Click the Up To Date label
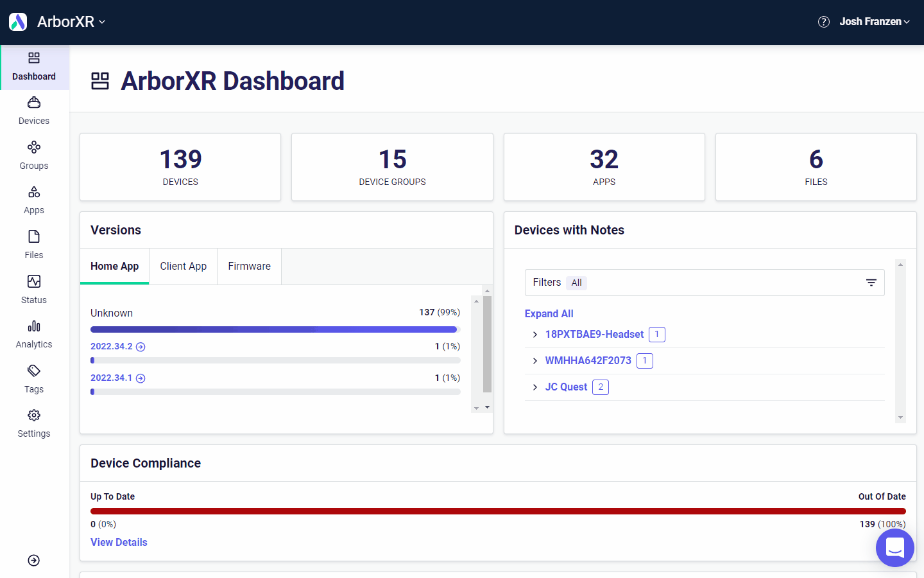This screenshot has width=924, height=578. pyautogui.click(x=113, y=496)
